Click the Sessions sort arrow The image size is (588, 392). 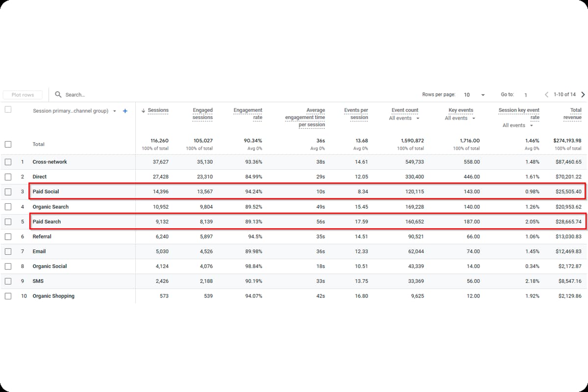tap(143, 110)
